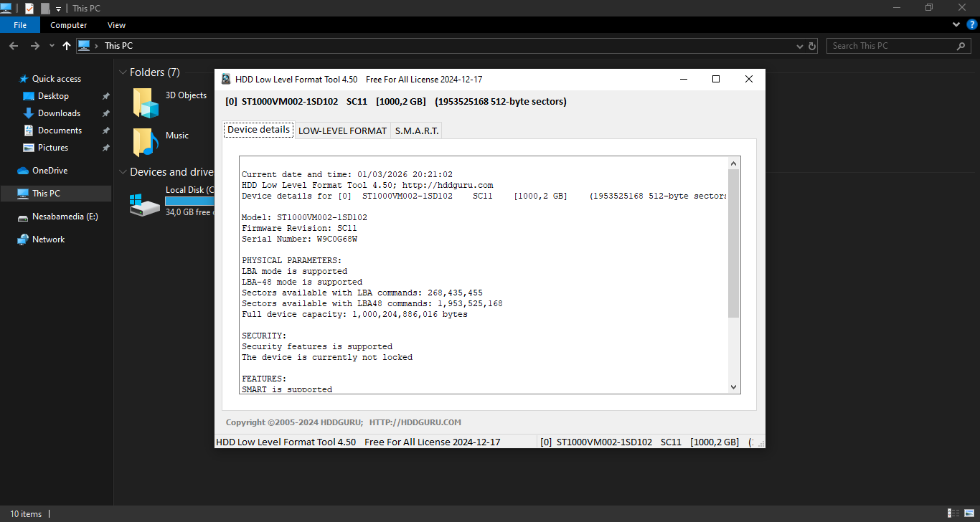Click the search magnifier icon in Explorer
The image size is (980, 522).
(x=961, y=46)
